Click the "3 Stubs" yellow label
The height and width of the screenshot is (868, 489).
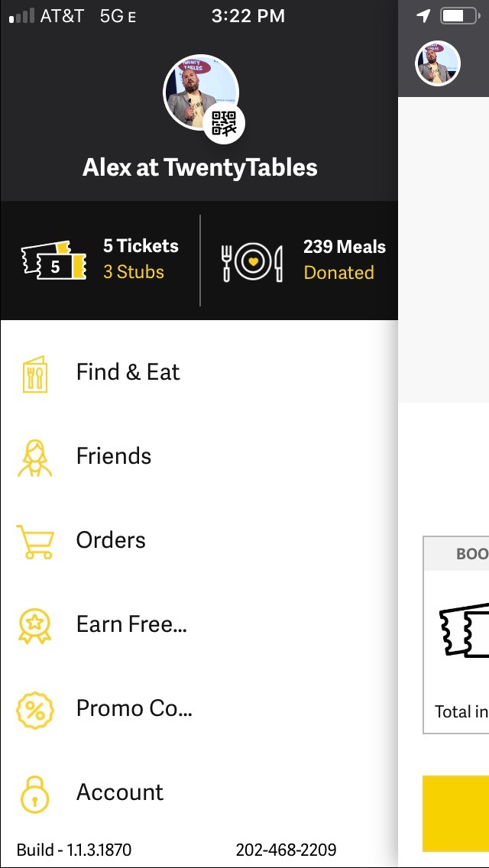(x=133, y=272)
